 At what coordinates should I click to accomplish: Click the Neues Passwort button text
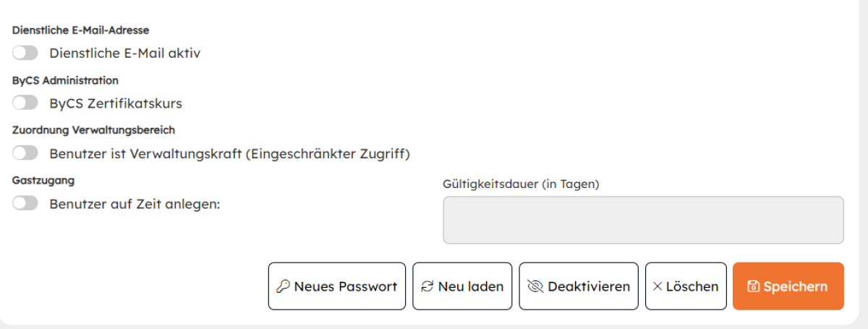coord(346,286)
